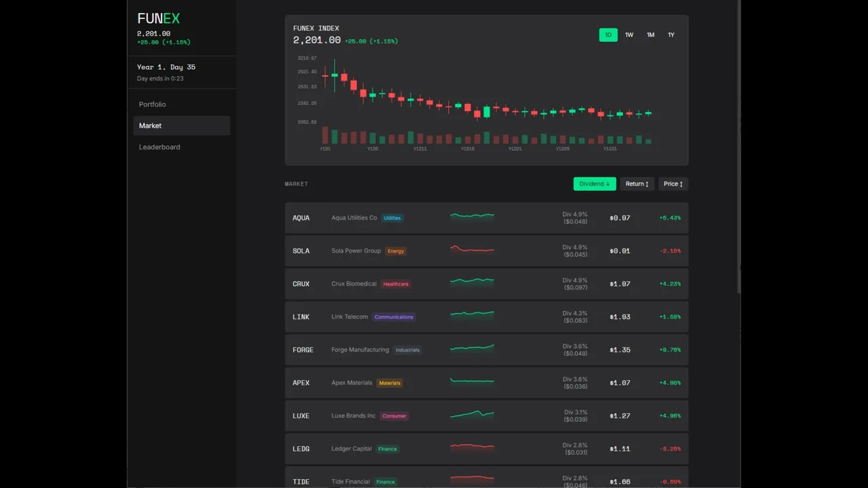Open the FORGE ticker row
This screenshot has height=488, width=868.
[x=486, y=350]
